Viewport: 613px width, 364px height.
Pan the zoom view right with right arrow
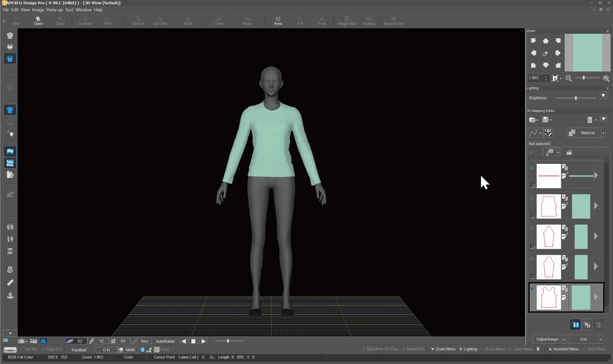(x=558, y=53)
